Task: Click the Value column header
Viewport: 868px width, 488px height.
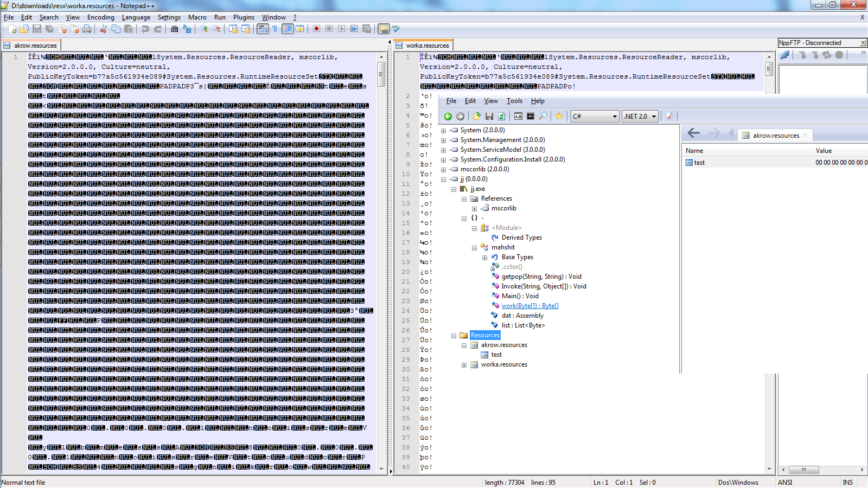Action: pos(840,151)
